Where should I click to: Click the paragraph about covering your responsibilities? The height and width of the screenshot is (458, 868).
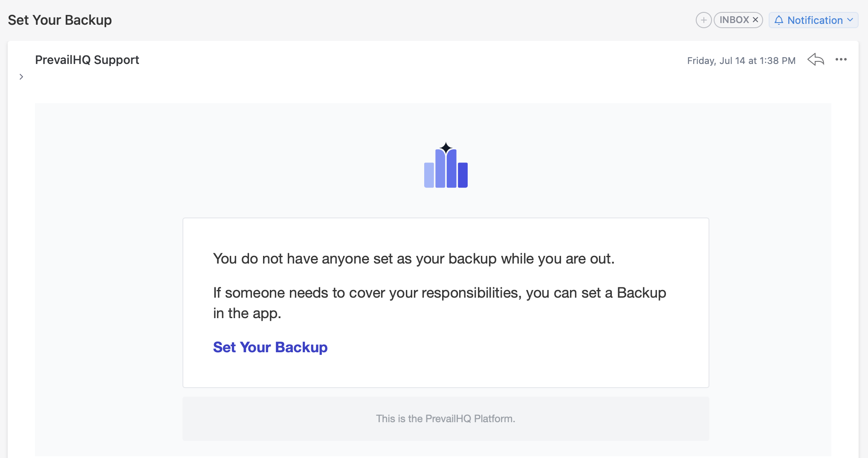pyautogui.click(x=440, y=303)
